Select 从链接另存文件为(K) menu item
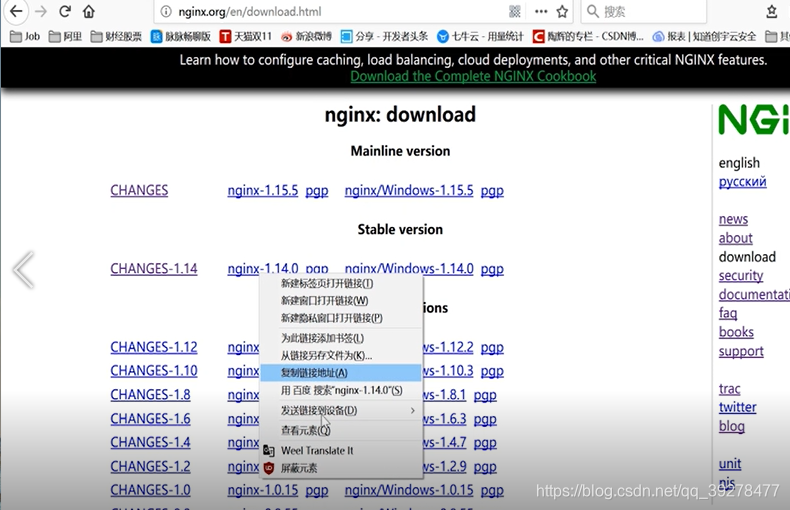The height and width of the screenshot is (510, 790). point(341,356)
